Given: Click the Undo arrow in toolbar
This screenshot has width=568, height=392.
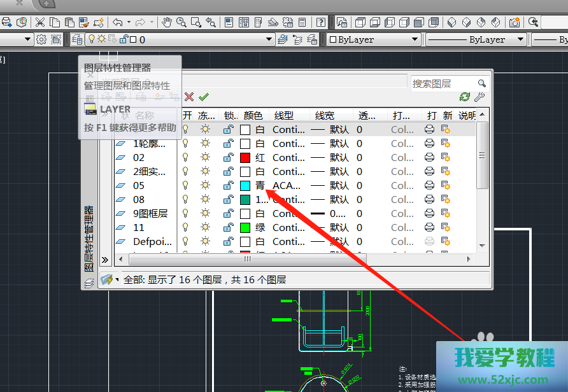Looking at the screenshot, I should [x=118, y=22].
